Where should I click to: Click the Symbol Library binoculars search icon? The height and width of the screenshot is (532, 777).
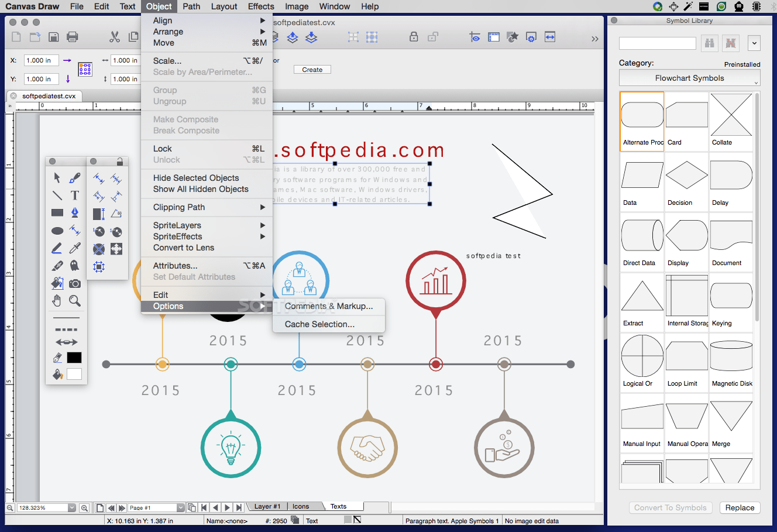[710, 43]
